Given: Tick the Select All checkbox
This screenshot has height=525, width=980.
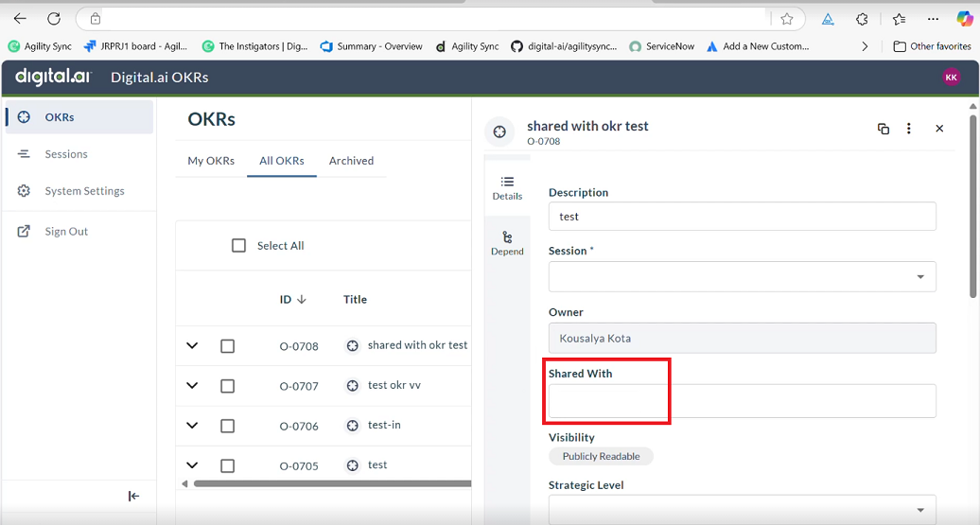Looking at the screenshot, I should 238,246.
